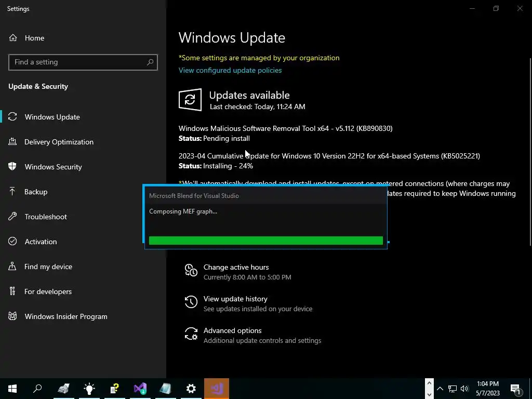Open the Backup settings page

click(36, 192)
